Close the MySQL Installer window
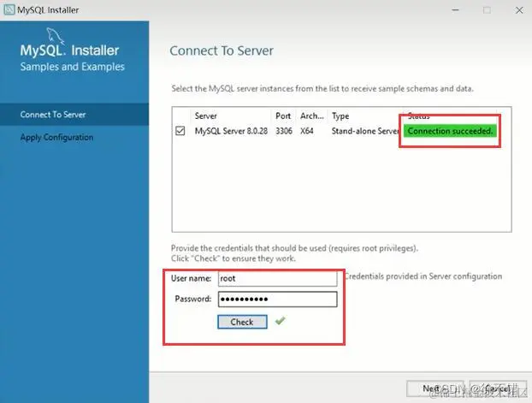Screen dimensions: 532x403 pos(519,10)
